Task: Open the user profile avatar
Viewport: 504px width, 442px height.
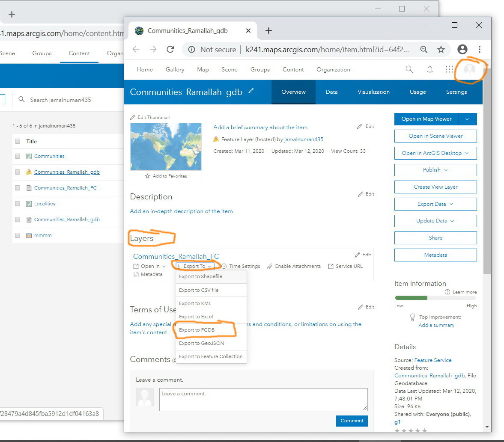Action: [470, 69]
